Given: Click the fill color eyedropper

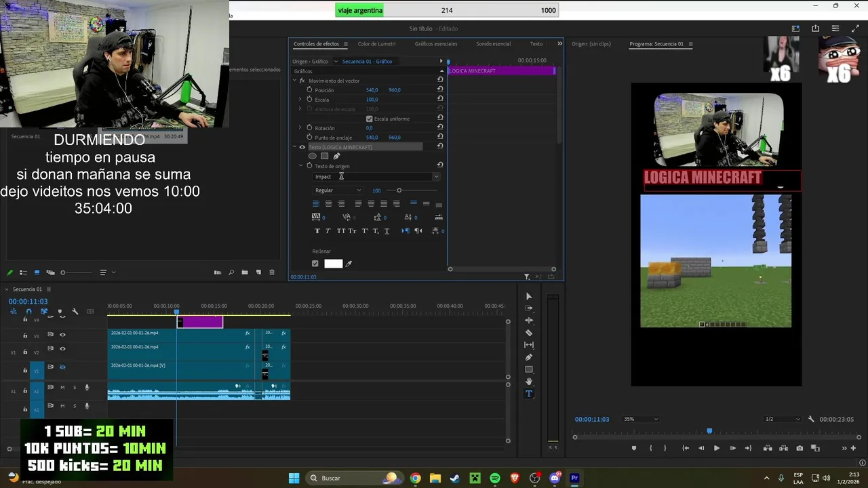Looking at the screenshot, I should (x=349, y=264).
